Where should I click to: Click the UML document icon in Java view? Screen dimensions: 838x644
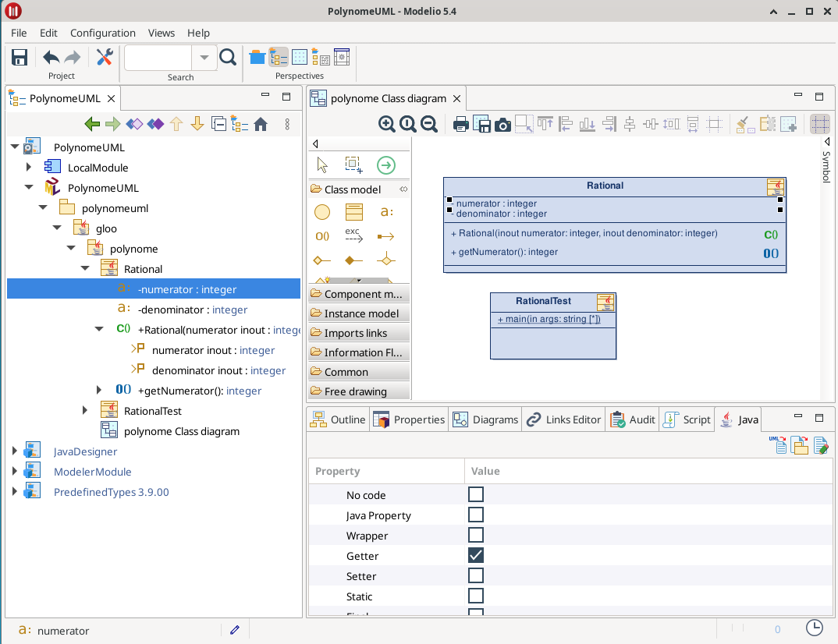pyautogui.click(x=778, y=445)
